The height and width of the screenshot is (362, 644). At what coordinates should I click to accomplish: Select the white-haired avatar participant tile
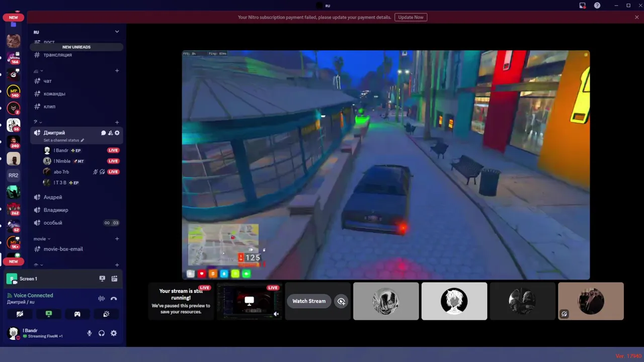click(454, 301)
